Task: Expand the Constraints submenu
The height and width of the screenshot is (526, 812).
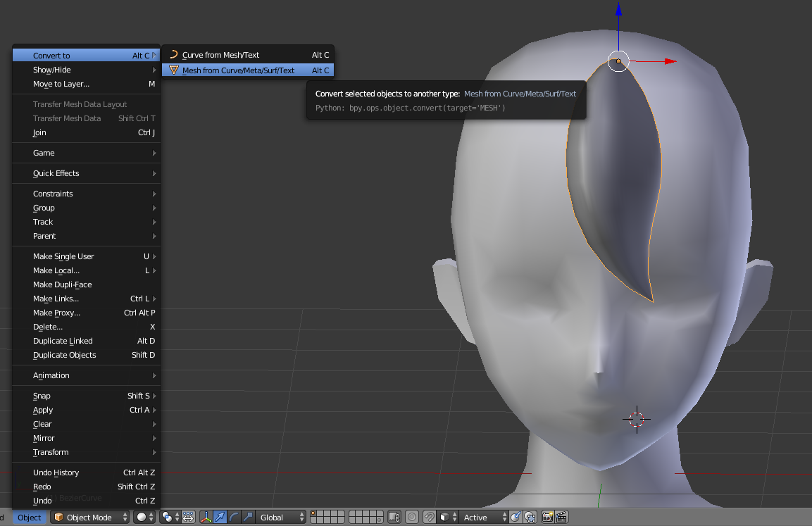Action: point(86,194)
